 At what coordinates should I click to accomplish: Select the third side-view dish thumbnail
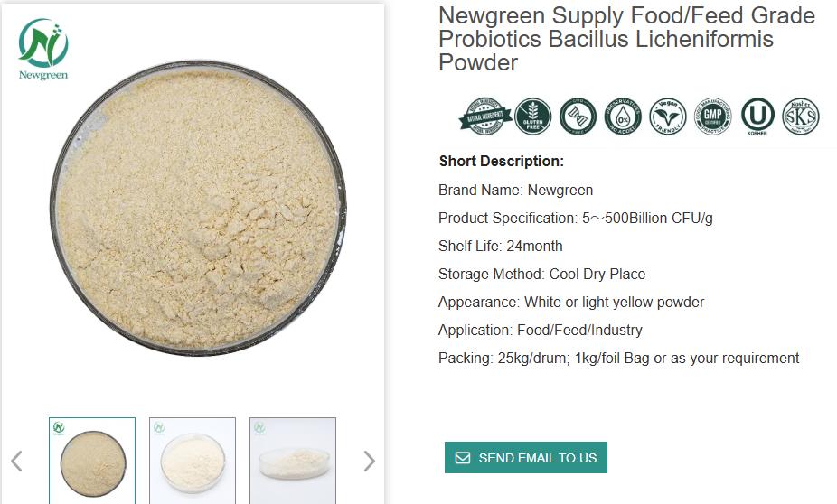pyautogui.click(x=293, y=460)
